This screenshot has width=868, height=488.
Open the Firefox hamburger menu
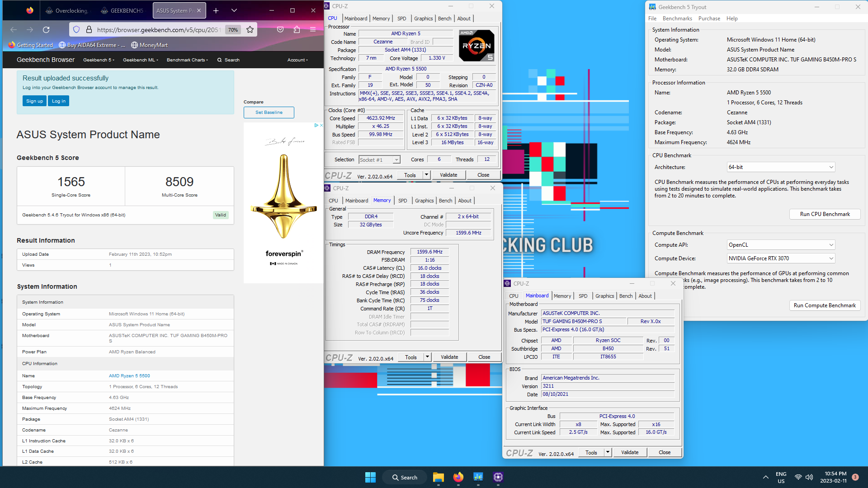coord(313,30)
